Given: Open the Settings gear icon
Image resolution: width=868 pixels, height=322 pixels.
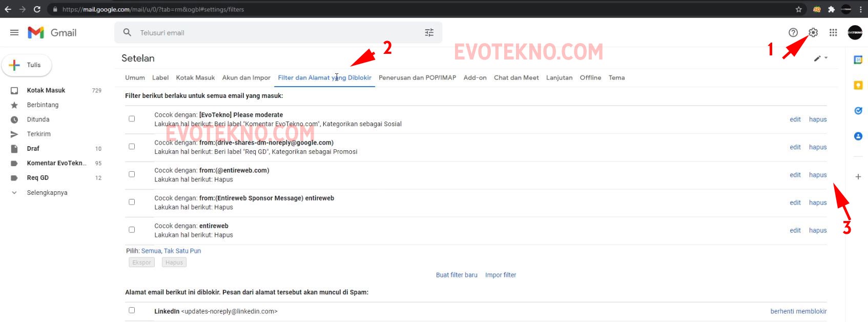Looking at the screenshot, I should [813, 32].
